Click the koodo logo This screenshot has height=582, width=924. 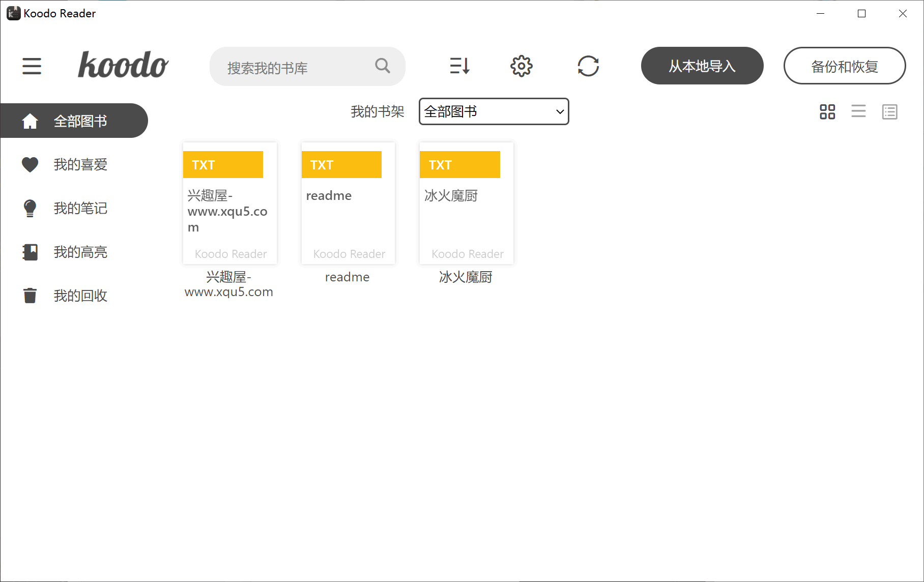pos(123,65)
